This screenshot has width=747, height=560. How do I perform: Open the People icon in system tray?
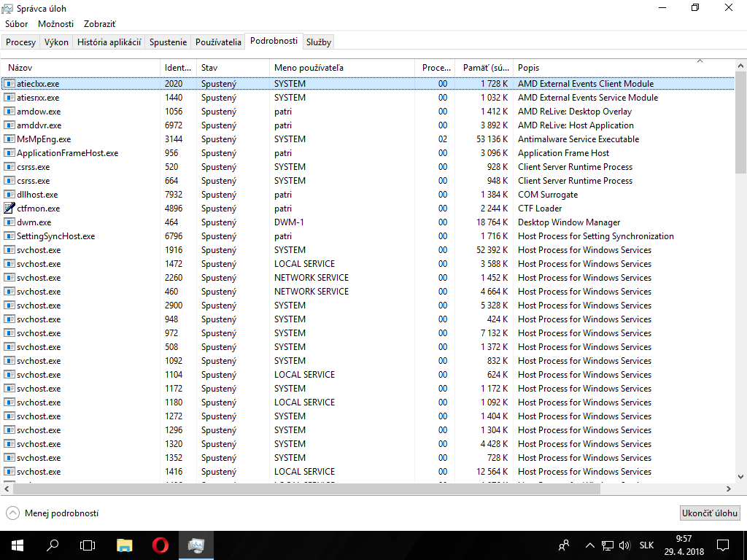click(x=564, y=545)
